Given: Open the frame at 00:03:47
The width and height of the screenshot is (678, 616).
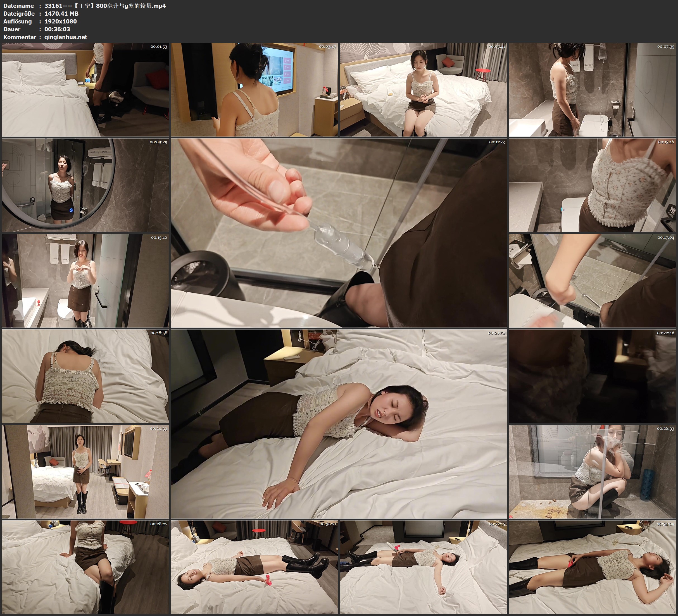Looking at the screenshot, I should (254, 89).
